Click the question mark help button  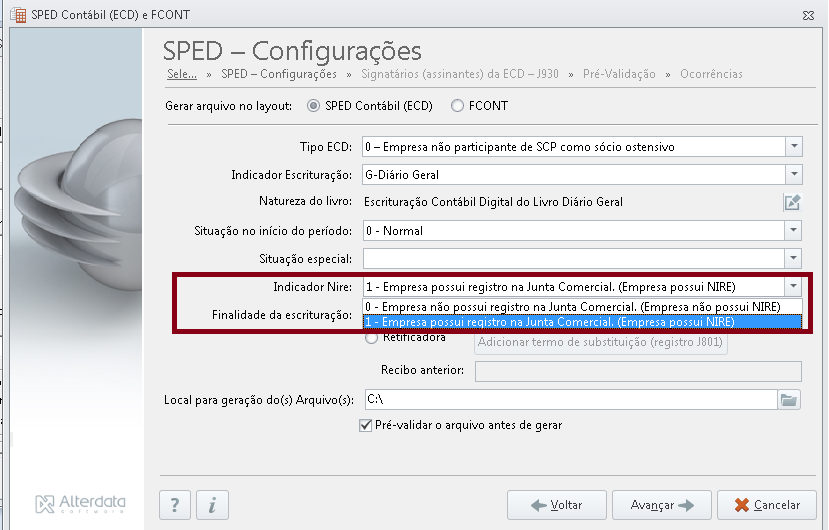click(x=175, y=505)
